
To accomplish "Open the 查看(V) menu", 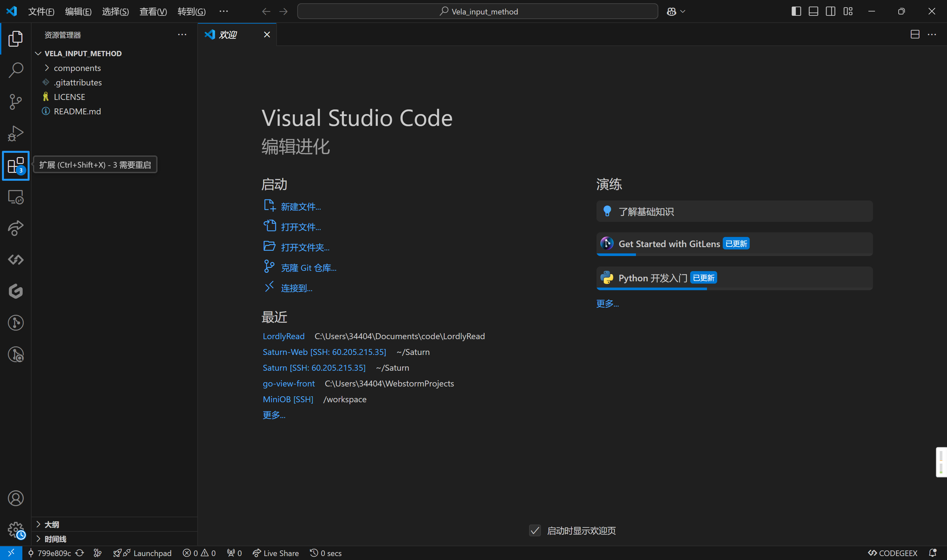I will click(153, 11).
